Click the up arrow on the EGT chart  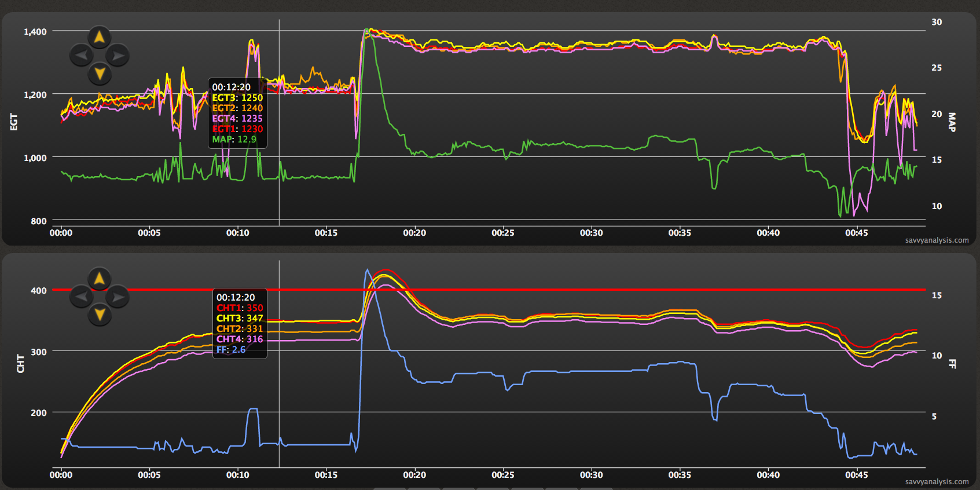click(x=100, y=37)
